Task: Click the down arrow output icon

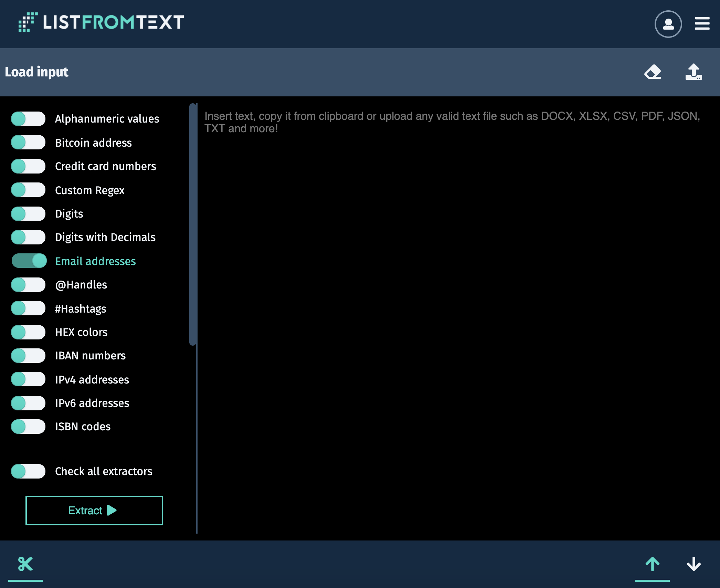Action: tap(693, 564)
